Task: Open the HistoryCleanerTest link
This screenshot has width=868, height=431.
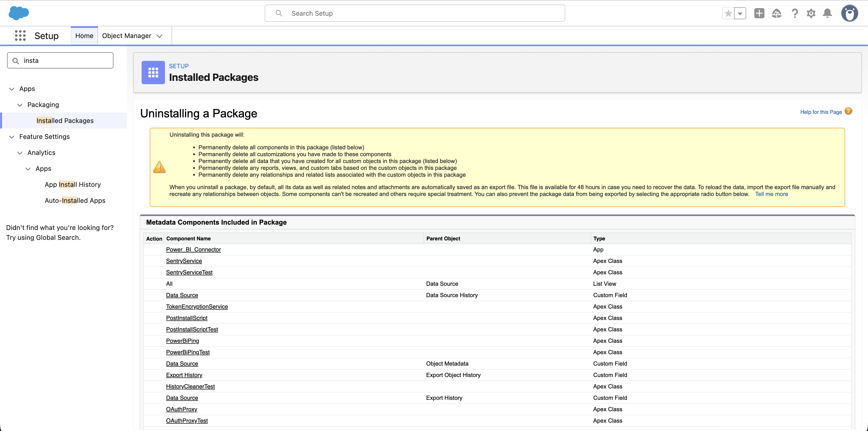Action: pos(190,387)
